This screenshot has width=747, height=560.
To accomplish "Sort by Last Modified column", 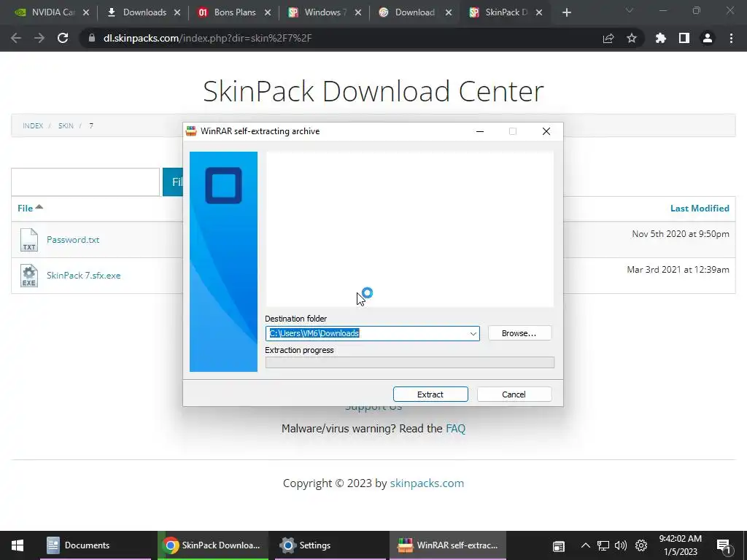I will pos(700,208).
